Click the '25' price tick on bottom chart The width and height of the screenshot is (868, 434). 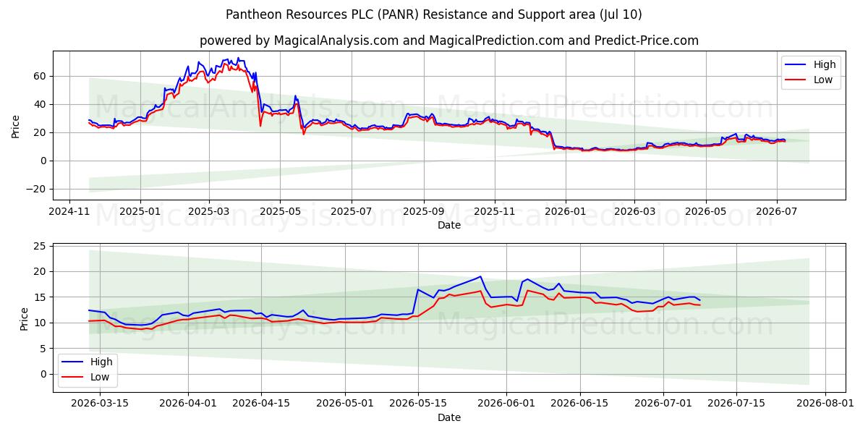pos(41,246)
